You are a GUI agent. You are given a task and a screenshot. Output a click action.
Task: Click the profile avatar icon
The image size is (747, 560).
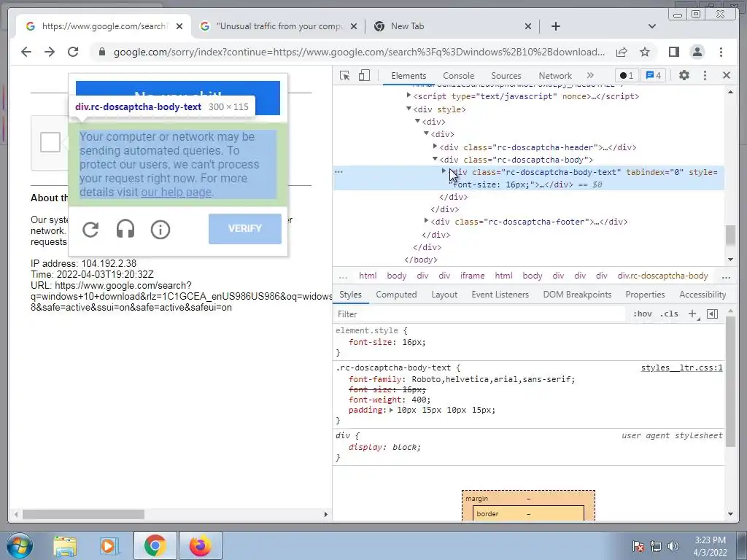697,52
